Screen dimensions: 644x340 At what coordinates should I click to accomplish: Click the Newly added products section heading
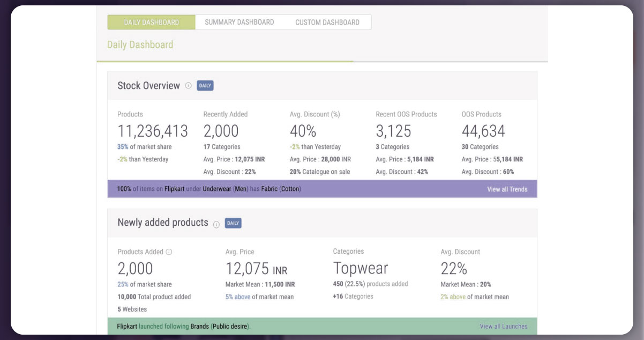(163, 223)
